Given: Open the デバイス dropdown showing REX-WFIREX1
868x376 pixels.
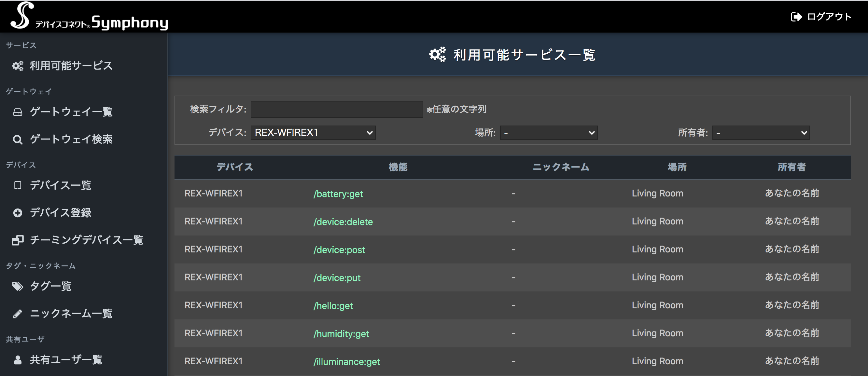Looking at the screenshot, I should [x=313, y=133].
